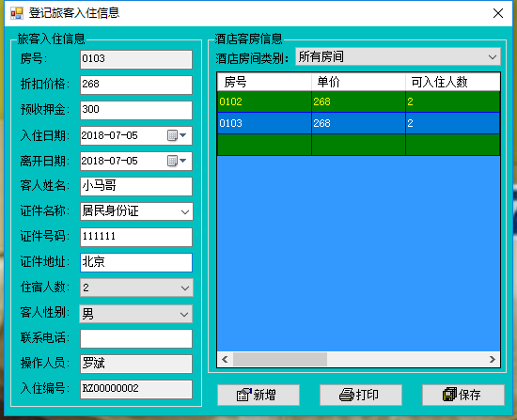Click the save disk icon on 保存
The width and height of the screenshot is (517, 420).
click(x=449, y=395)
